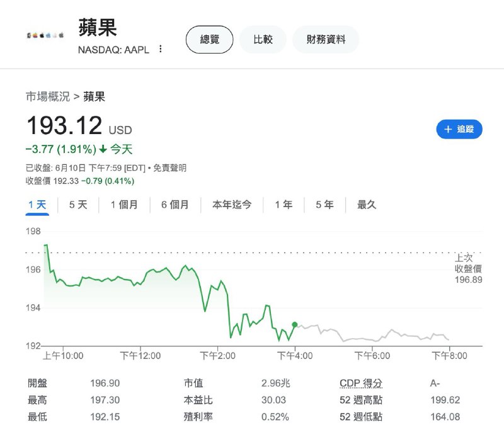Select the 6 個月 chart range
This screenshot has height=430, width=504.
(175, 205)
